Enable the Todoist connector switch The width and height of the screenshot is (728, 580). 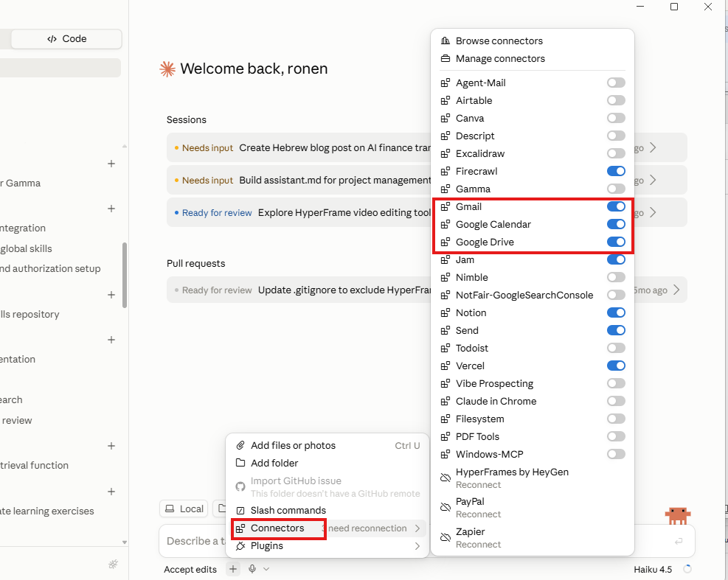point(616,348)
